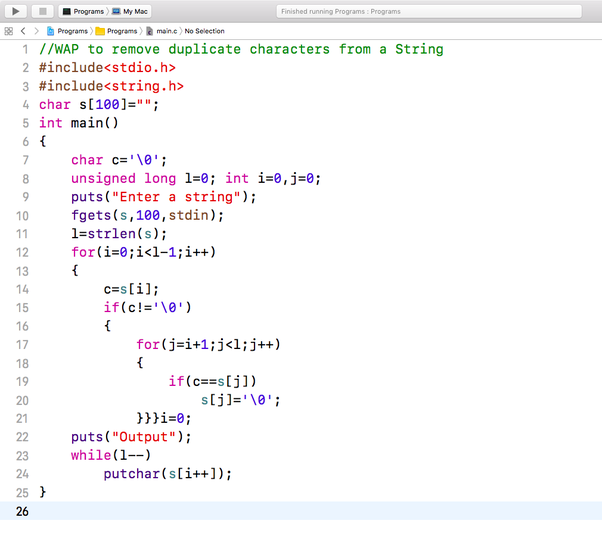Open the Programs folder breadcrumb
Viewport: 602px width, 536px height.
coord(122,31)
